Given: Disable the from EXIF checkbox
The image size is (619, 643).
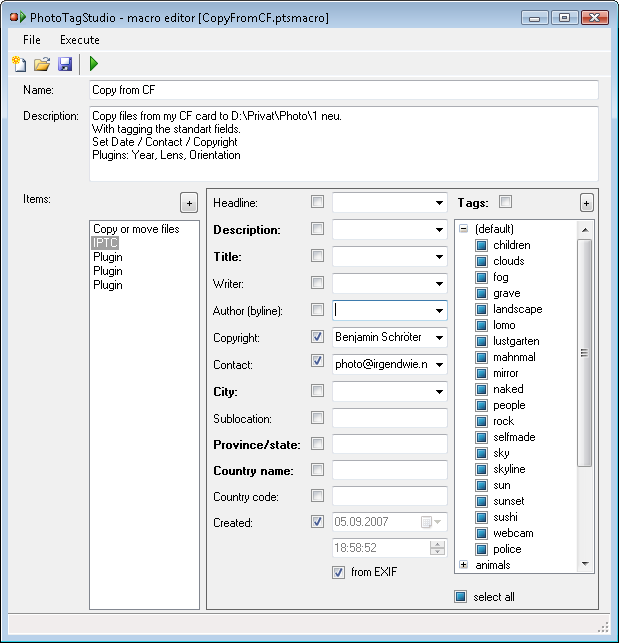Looking at the screenshot, I should [339, 572].
